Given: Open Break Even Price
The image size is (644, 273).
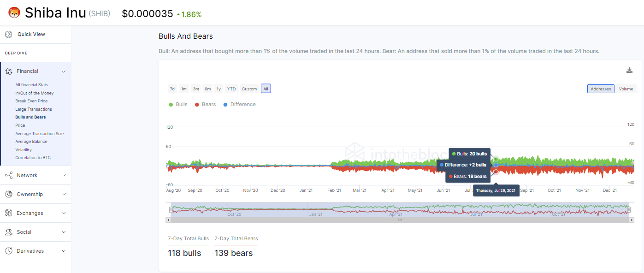Looking at the screenshot, I should [31, 101].
